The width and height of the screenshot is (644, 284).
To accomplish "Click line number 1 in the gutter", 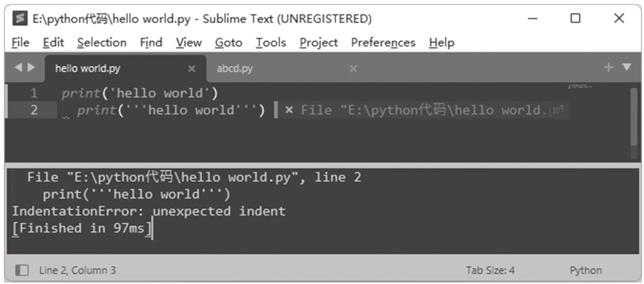I will pos(33,93).
